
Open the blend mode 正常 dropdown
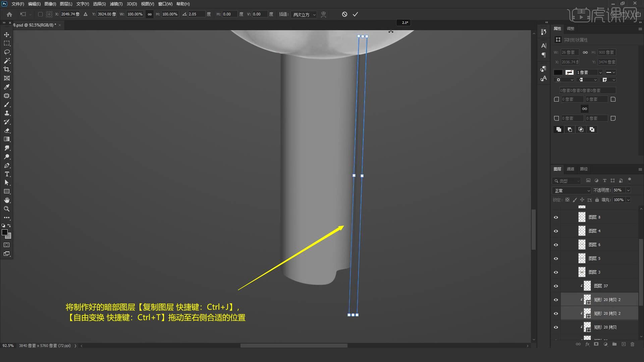572,190
